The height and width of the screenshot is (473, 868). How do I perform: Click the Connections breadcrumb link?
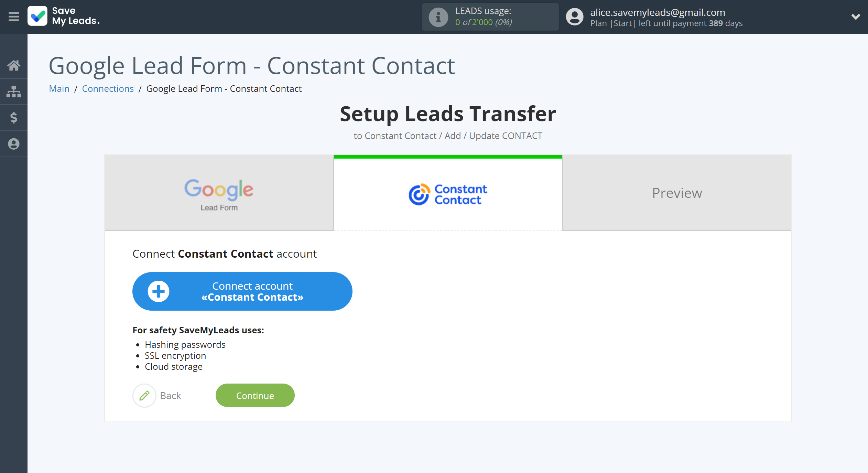click(108, 88)
